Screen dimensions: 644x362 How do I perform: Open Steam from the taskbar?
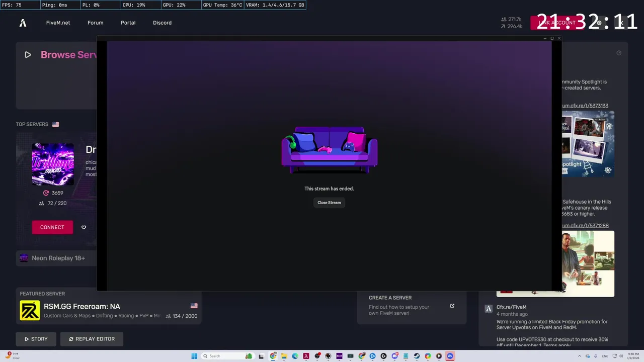pyautogui.click(x=417, y=356)
